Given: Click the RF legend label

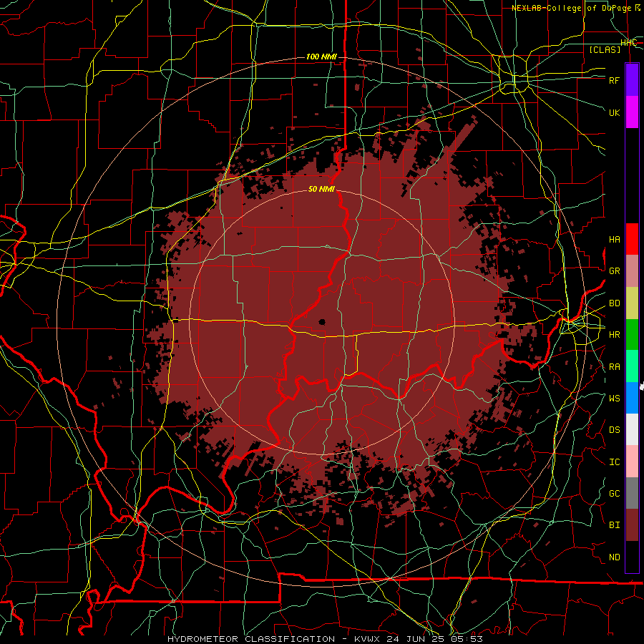Looking at the screenshot, I should point(614,80).
